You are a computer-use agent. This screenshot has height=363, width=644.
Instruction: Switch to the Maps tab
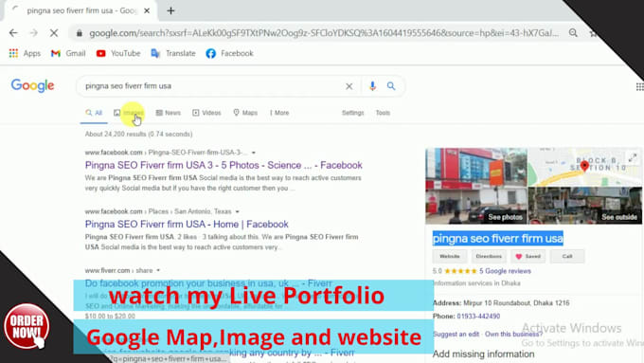click(245, 113)
